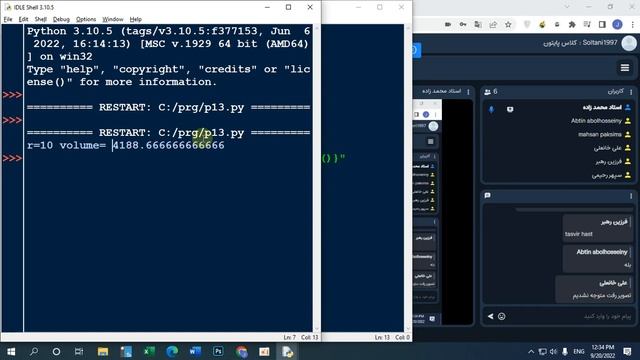The width and height of the screenshot is (640, 360).
Task: Open the Windows Start menu
Action: click(x=11, y=351)
